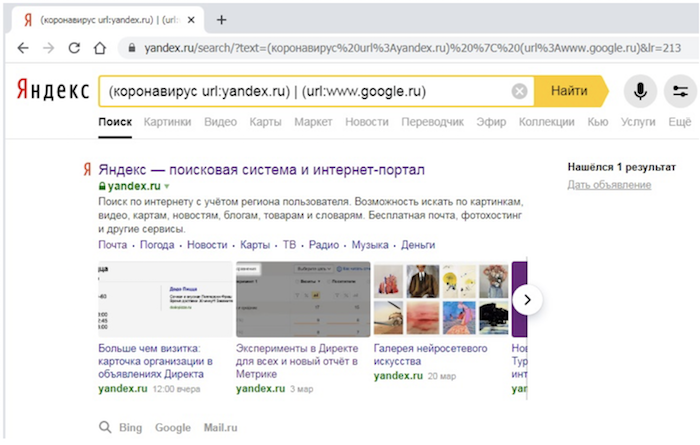This screenshot has width=700, height=445.
Task: Start voice search with microphone icon
Action: tap(640, 91)
